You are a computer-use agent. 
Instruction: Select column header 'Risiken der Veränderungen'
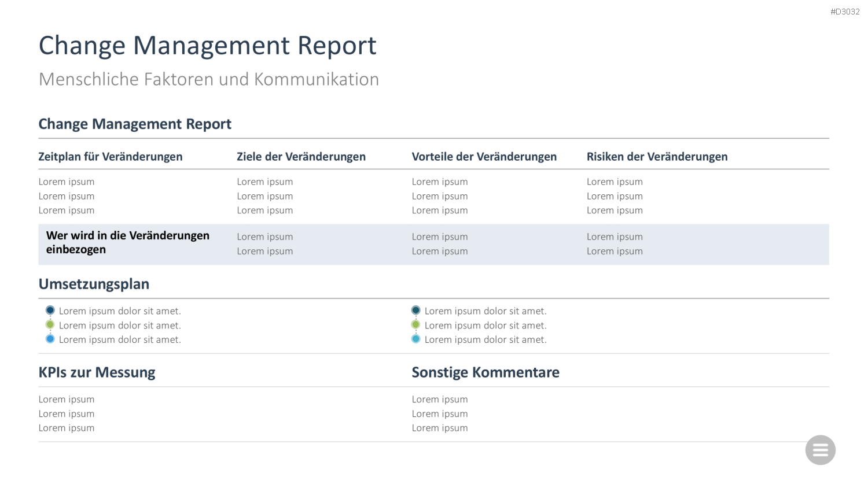tap(657, 157)
